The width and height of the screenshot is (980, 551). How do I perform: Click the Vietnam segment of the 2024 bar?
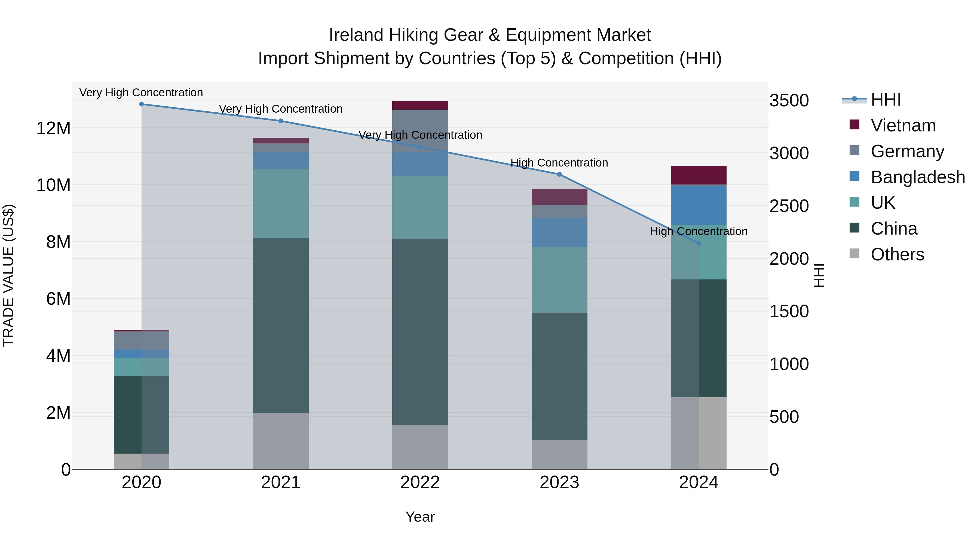click(699, 175)
